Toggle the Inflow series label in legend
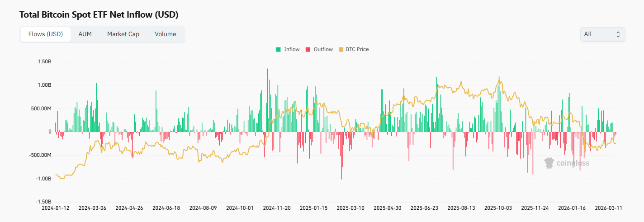The height and width of the screenshot is (222, 644). pyautogui.click(x=292, y=49)
